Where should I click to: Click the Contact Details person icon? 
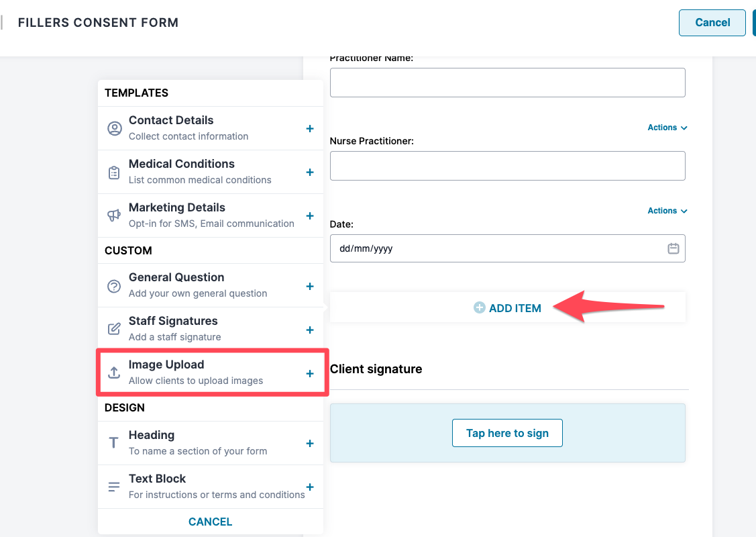click(x=115, y=128)
